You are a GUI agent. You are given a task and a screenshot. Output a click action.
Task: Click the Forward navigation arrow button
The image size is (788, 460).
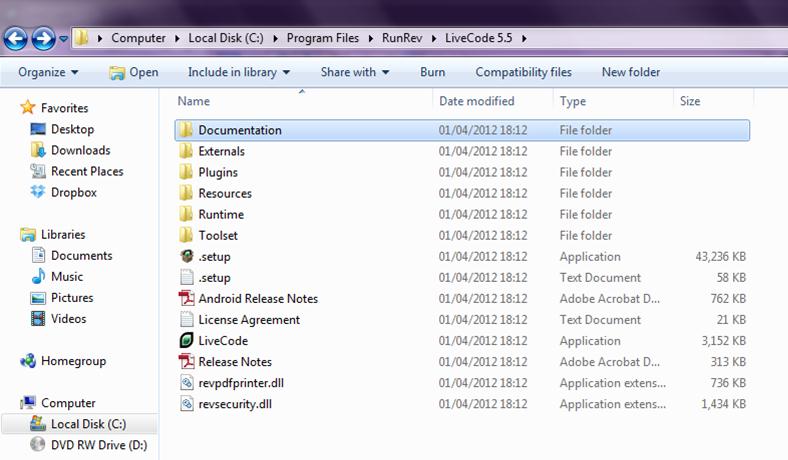click(x=43, y=39)
